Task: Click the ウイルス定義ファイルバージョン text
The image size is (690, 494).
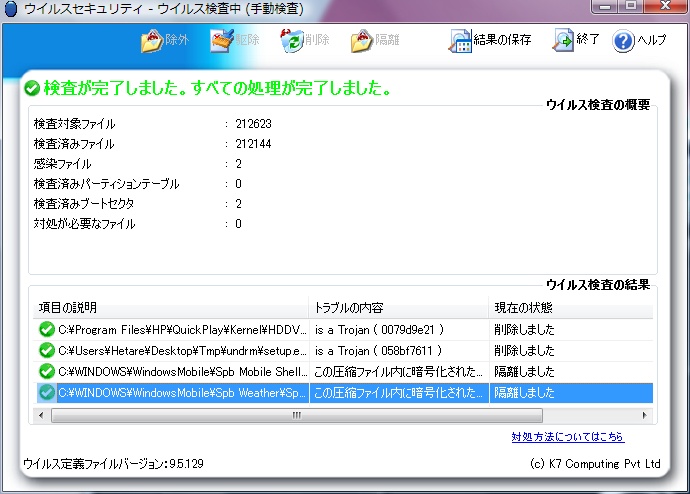Action: pyautogui.click(x=113, y=464)
